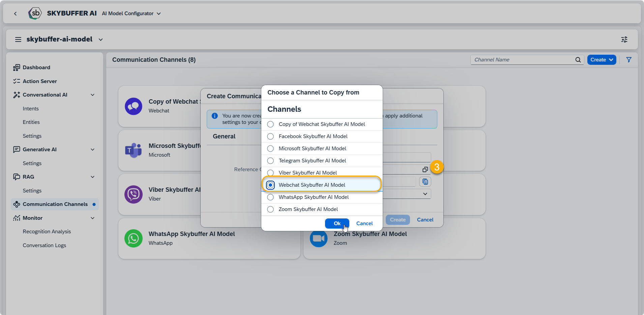644x315 pixels.
Task: Click the Webchat purple chat icon on card
Action: tap(134, 106)
